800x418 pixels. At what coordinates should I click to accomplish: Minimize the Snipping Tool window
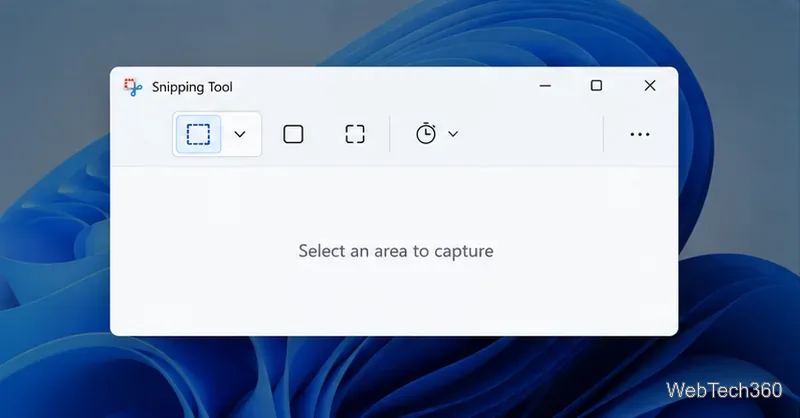click(545, 86)
